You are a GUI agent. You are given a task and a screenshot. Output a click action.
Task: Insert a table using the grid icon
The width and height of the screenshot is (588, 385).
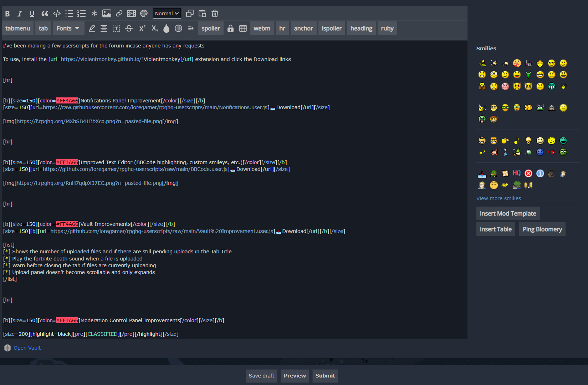243,28
